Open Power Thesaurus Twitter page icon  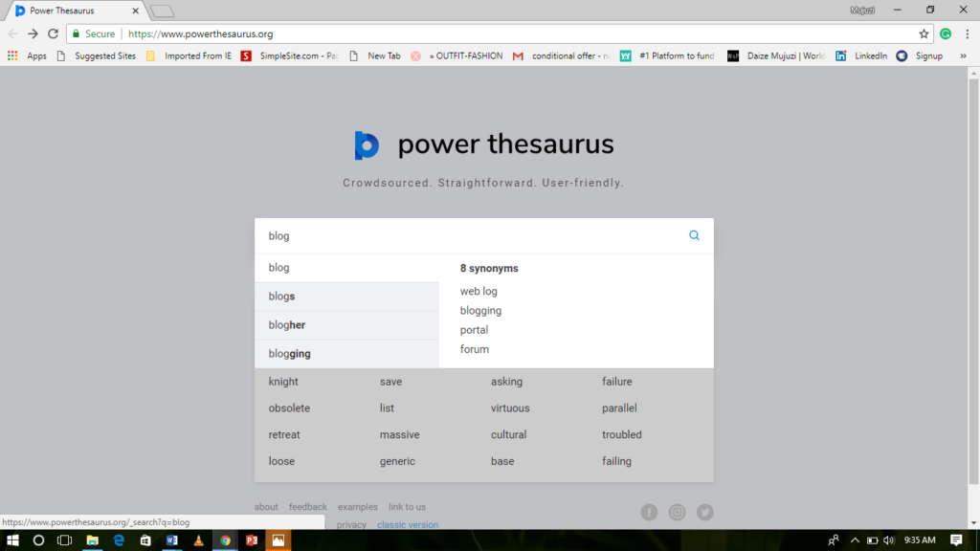[x=705, y=513]
